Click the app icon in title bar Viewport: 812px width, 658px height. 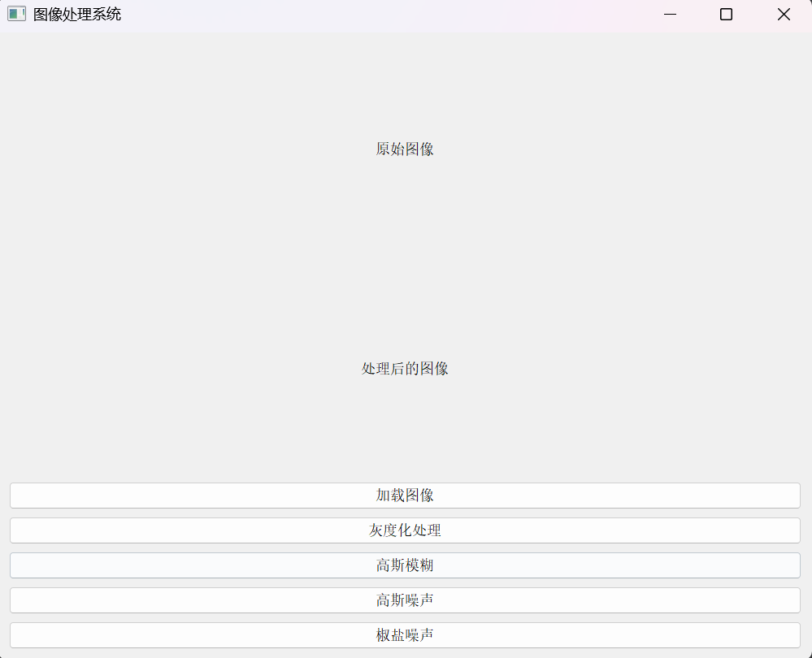click(16, 14)
